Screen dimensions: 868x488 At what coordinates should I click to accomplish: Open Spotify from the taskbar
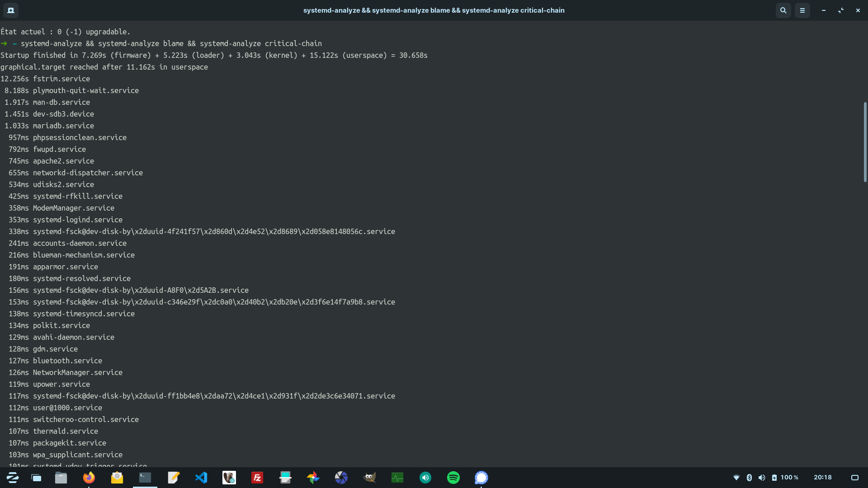pyautogui.click(x=453, y=478)
